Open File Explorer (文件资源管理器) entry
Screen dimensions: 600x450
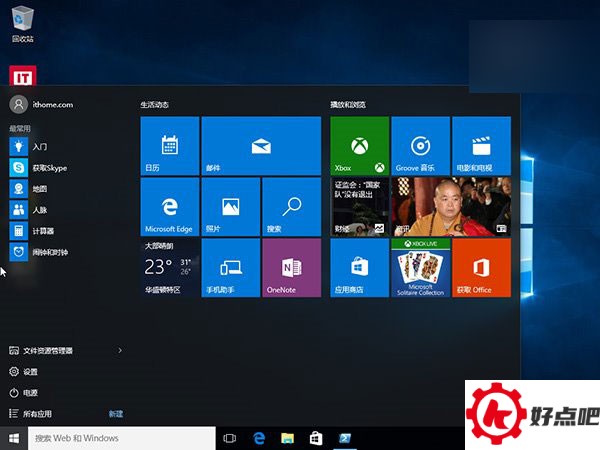point(41,351)
